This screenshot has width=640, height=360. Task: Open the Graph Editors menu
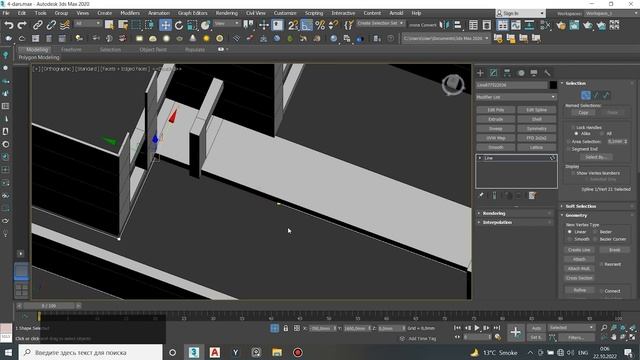tap(192, 13)
